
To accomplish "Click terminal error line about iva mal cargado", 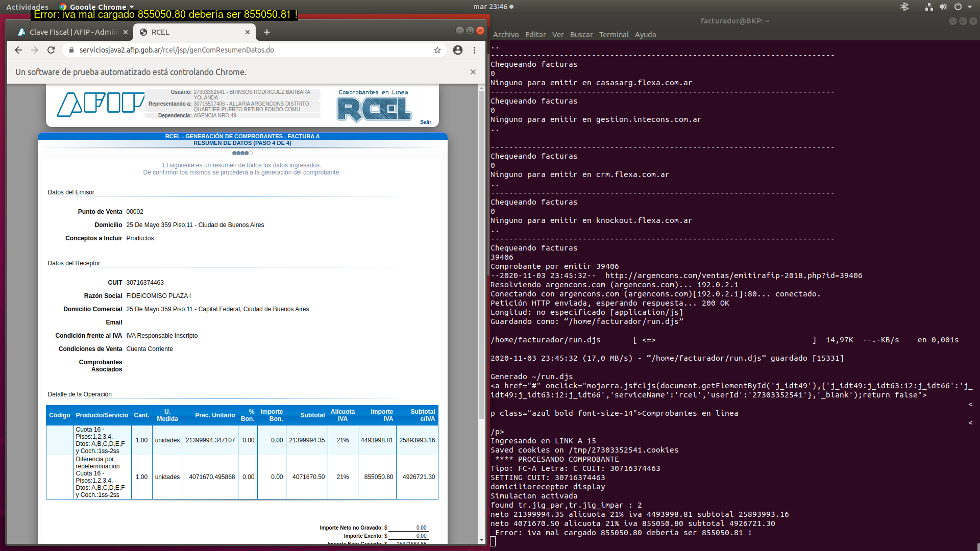I will (x=623, y=533).
